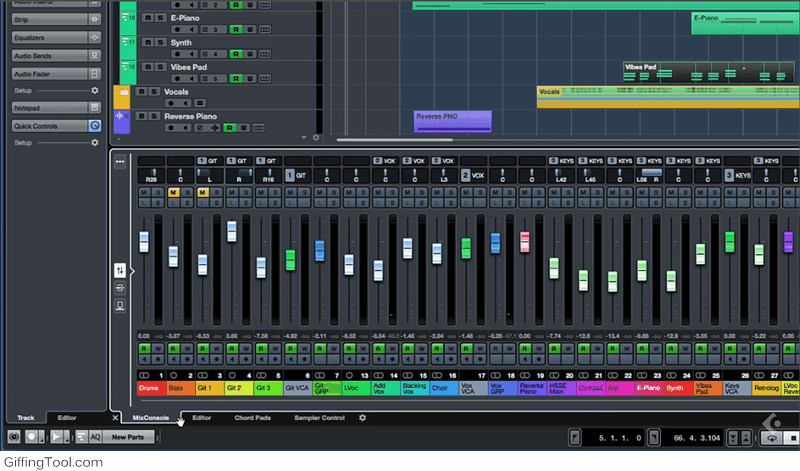Screen dimensions: 800x471
Task: Toggle Write automation on the Synth track
Action: tap(250, 54)
